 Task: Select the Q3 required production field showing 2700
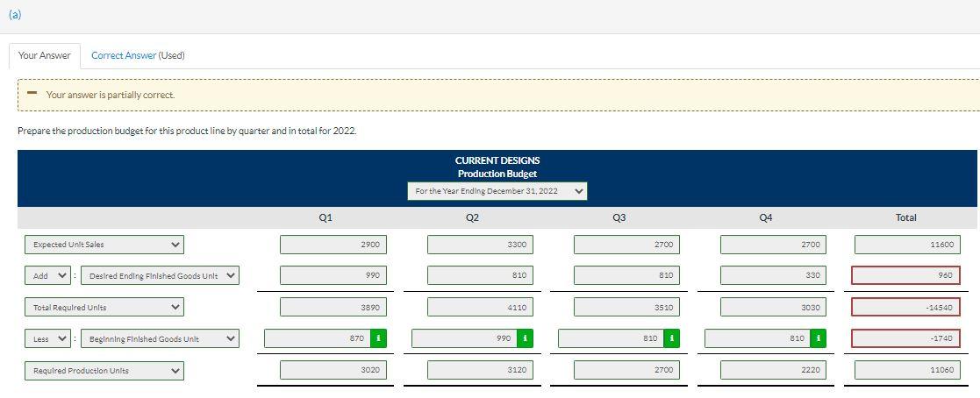coord(627,370)
